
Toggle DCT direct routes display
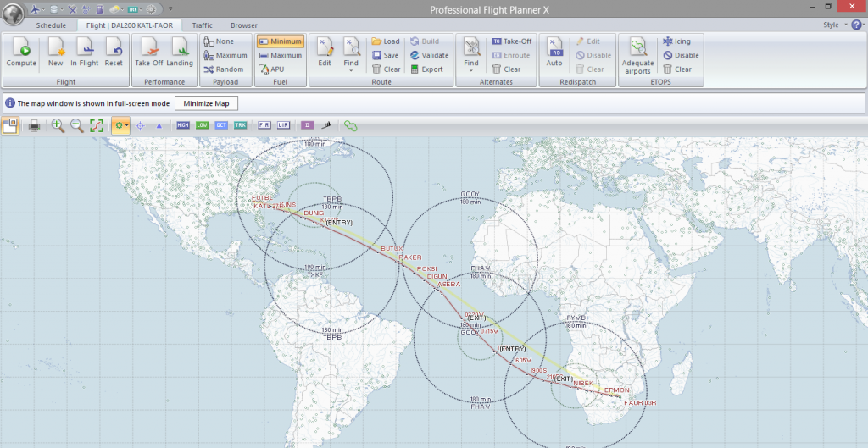point(221,125)
